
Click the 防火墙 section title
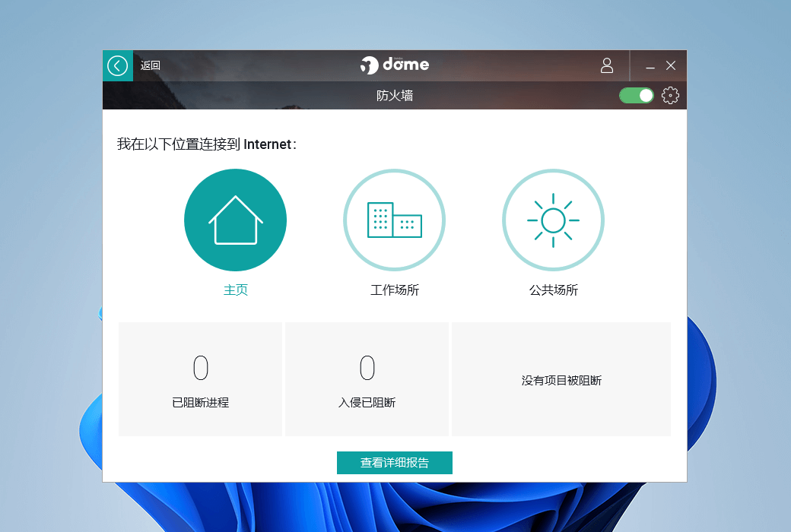tap(395, 96)
